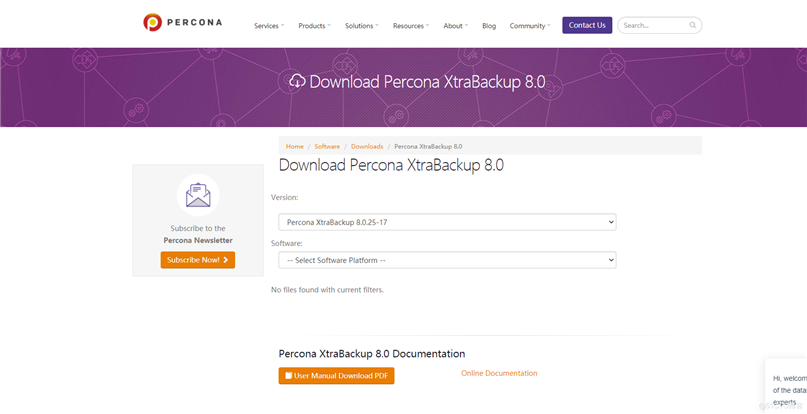Click the Software breadcrumb link
Image resolution: width=807 pixels, height=414 pixels.
point(327,146)
